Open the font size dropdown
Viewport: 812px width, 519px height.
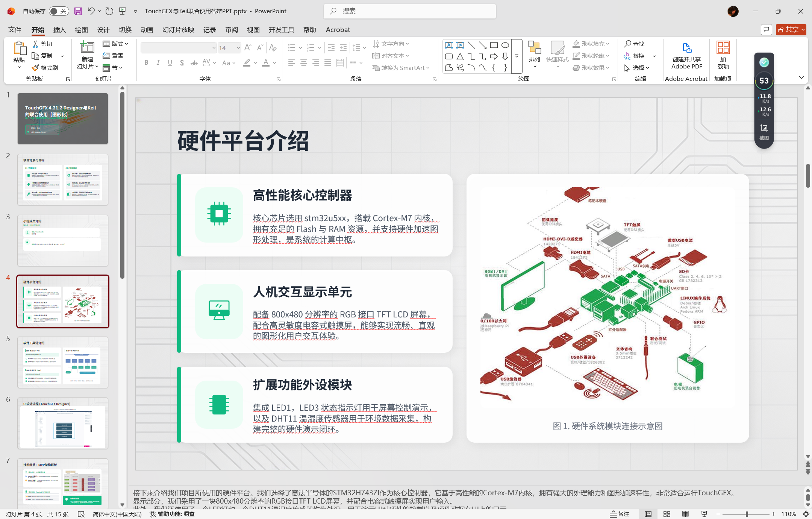click(x=238, y=48)
